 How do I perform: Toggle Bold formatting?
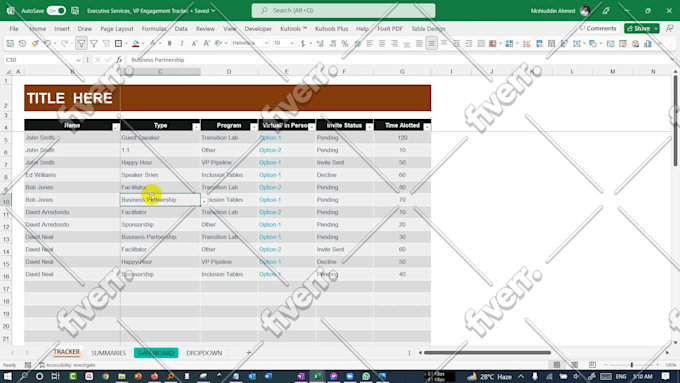coord(170,43)
